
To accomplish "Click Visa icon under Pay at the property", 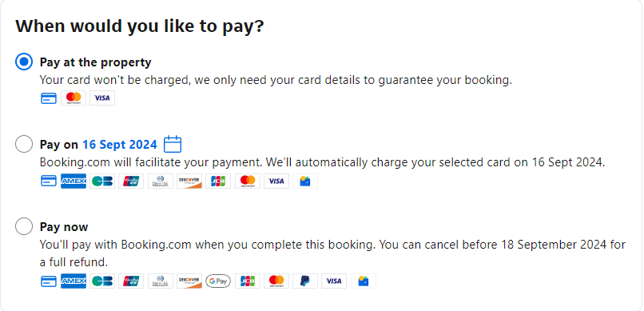I will tap(102, 98).
